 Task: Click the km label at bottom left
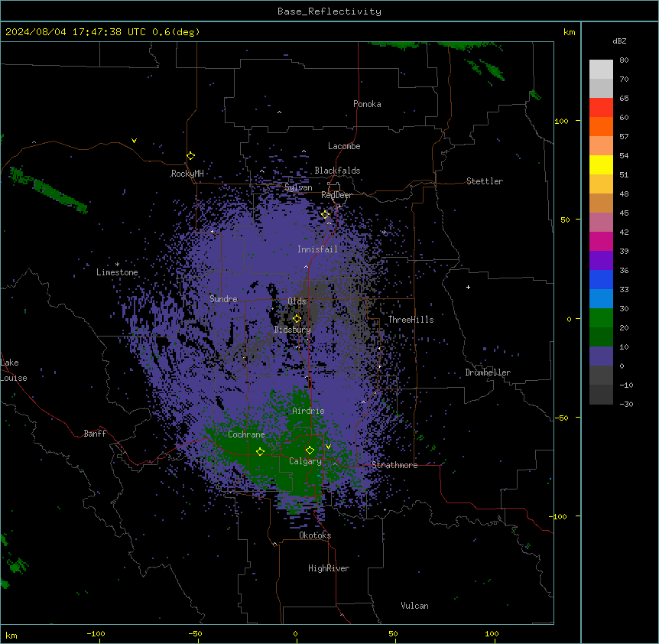pyautogui.click(x=11, y=635)
